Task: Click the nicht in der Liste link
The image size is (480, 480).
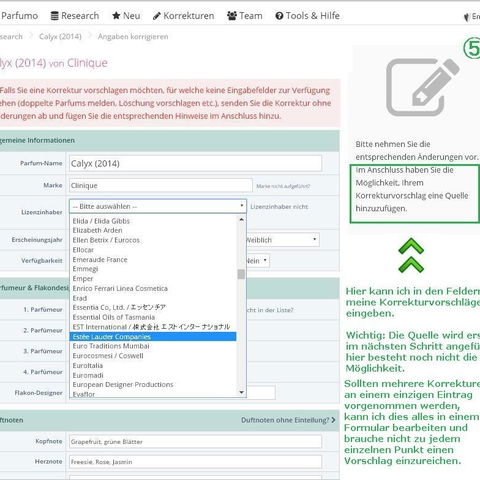Action: (x=270, y=310)
